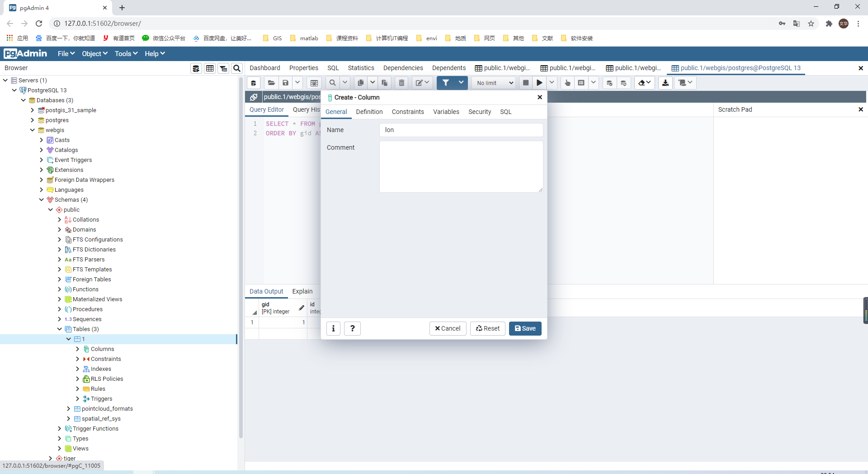Open the Object menu

click(94, 54)
